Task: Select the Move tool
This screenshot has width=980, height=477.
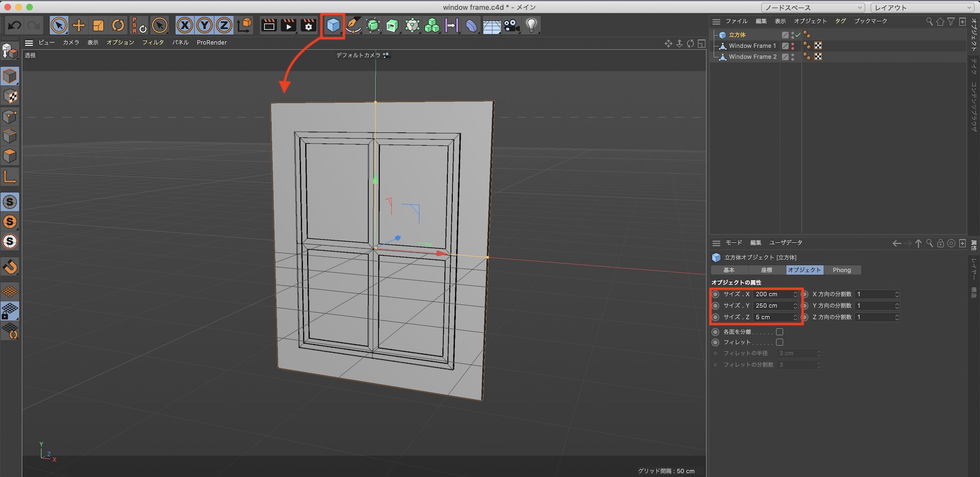Action: pos(78,25)
